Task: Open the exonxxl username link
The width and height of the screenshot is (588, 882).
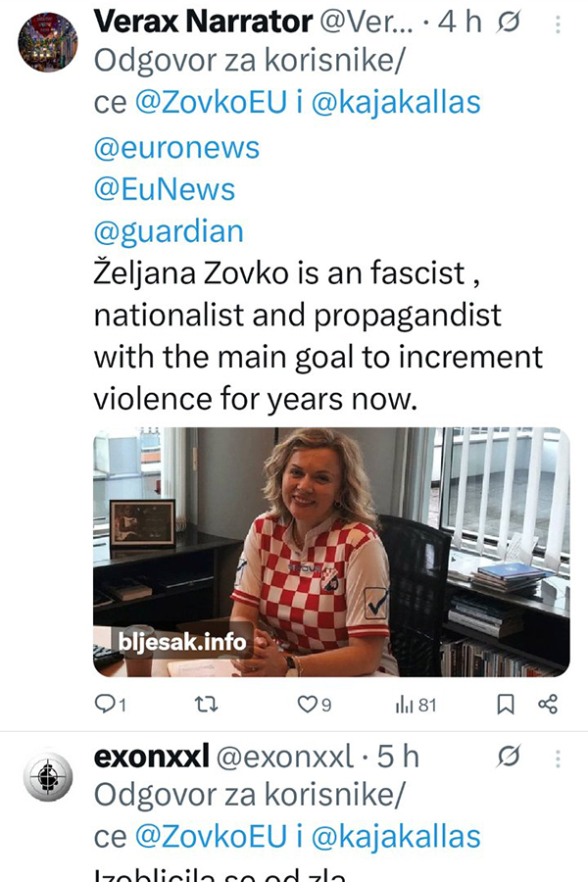Action: coord(151,758)
